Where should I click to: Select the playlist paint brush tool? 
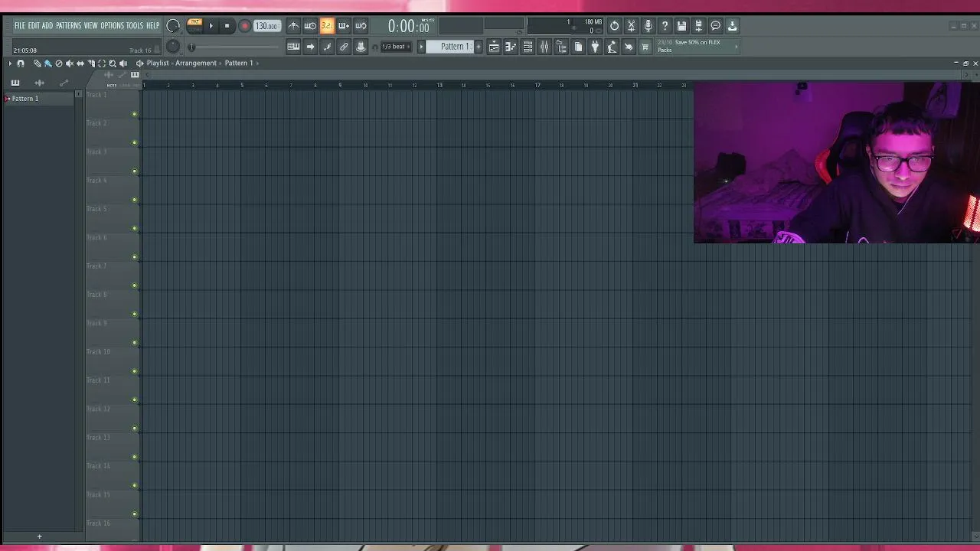coord(47,63)
